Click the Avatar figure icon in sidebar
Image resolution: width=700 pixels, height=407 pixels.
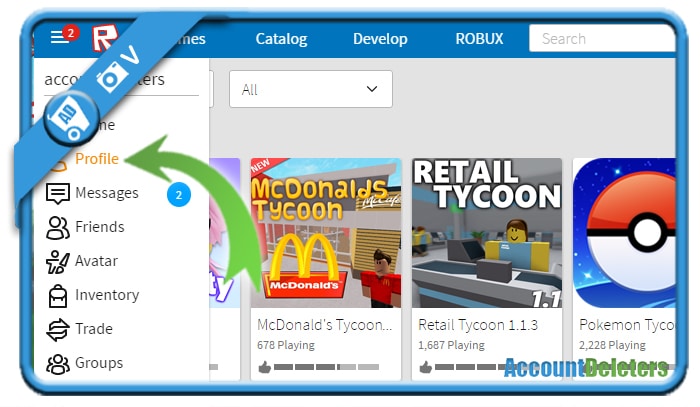pyautogui.click(x=58, y=262)
